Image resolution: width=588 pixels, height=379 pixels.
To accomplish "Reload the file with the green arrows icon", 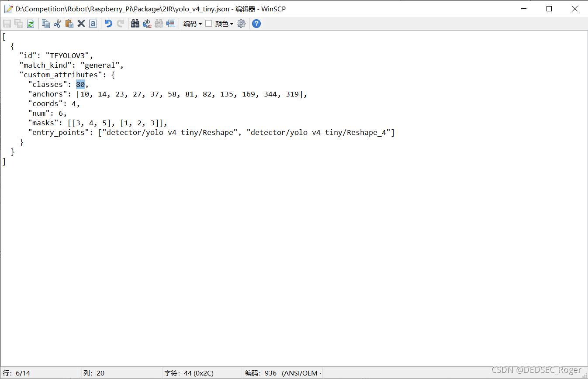I will [31, 24].
